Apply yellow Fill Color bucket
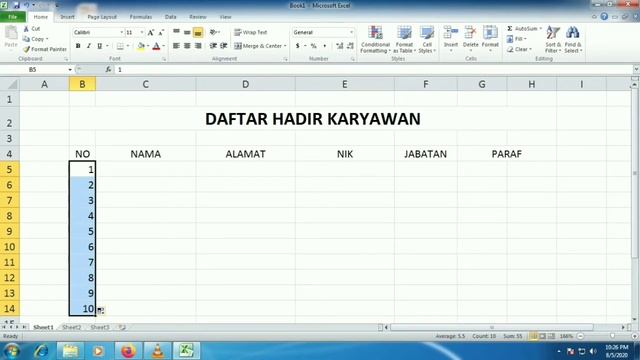 pyautogui.click(x=141, y=46)
